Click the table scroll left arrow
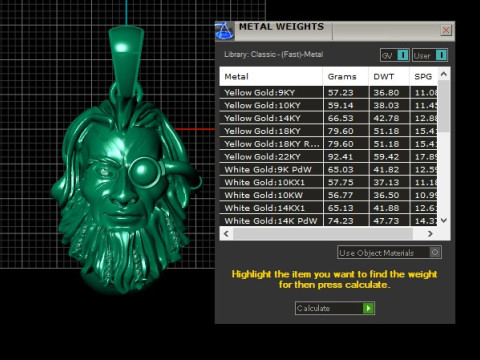Image resolution: width=480 pixels, height=360 pixels. pos(226,234)
